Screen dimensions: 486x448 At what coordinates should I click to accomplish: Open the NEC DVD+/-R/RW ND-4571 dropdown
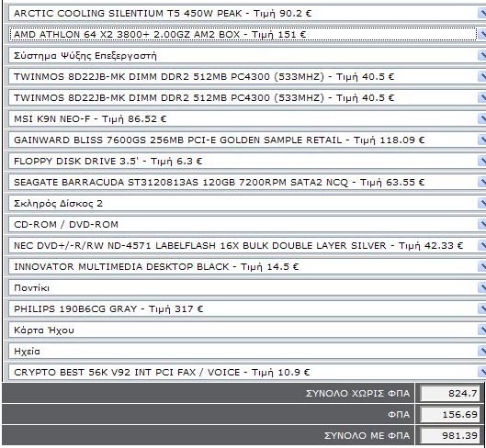(247, 245)
